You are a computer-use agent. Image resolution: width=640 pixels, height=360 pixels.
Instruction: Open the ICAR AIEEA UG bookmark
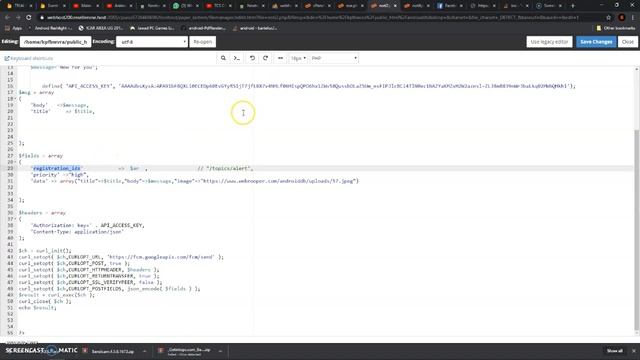(101, 28)
